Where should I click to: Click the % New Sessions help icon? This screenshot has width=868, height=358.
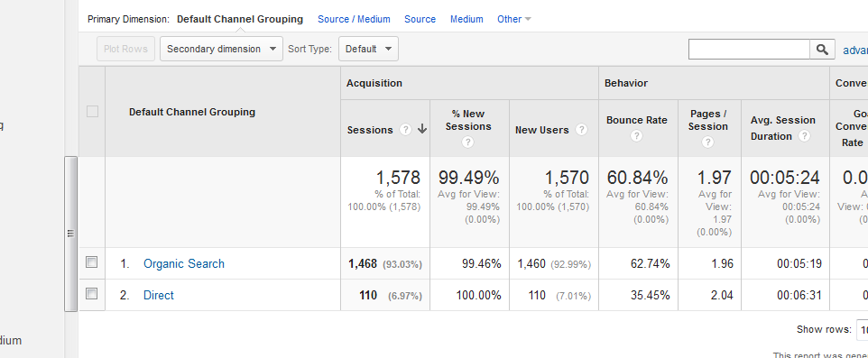pos(467,142)
